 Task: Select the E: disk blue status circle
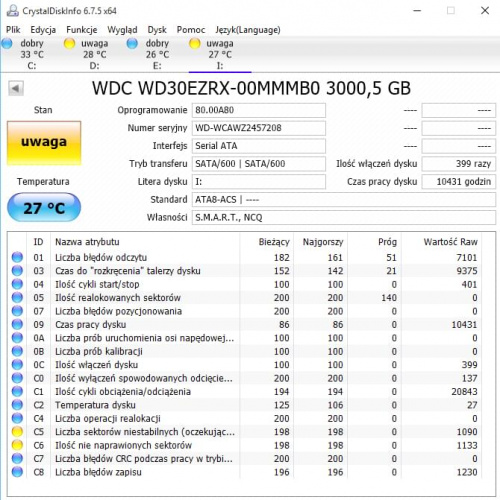pyautogui.click(x=132, y=44)
